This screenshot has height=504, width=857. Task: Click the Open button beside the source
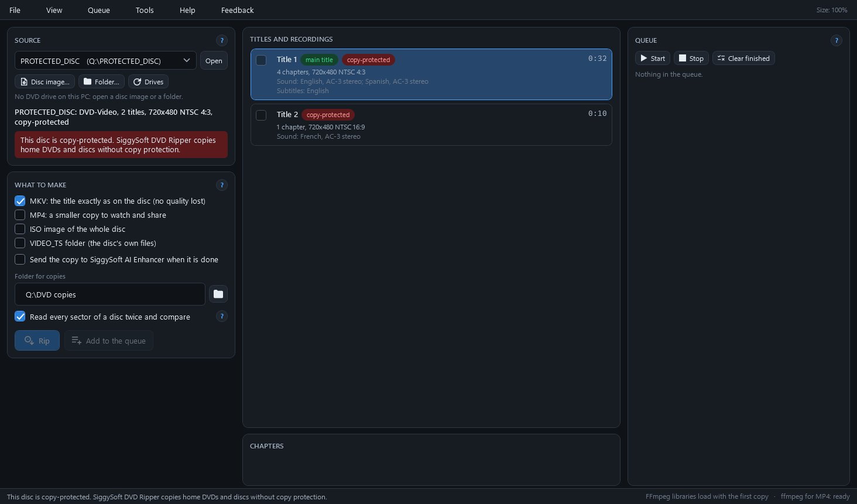pos(214,61)
